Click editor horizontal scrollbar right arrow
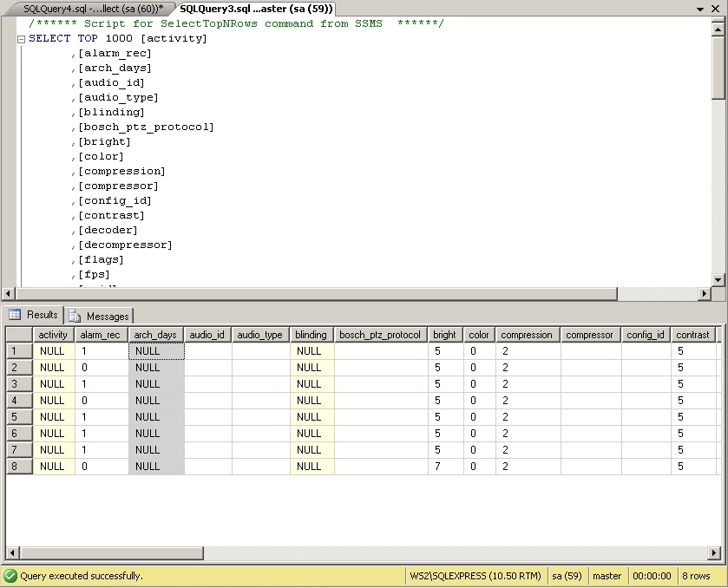Viewport: 728px width, 588px height. tap(705, 294)
